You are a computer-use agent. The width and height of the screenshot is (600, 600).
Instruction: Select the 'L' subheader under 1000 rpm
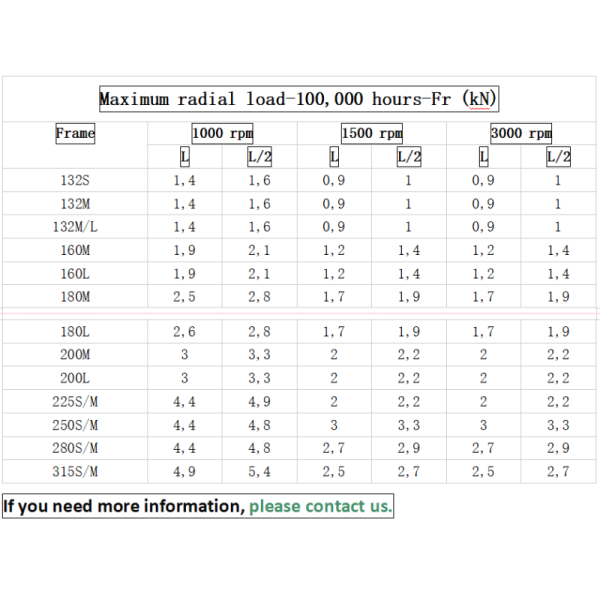(x=185, y=157)
